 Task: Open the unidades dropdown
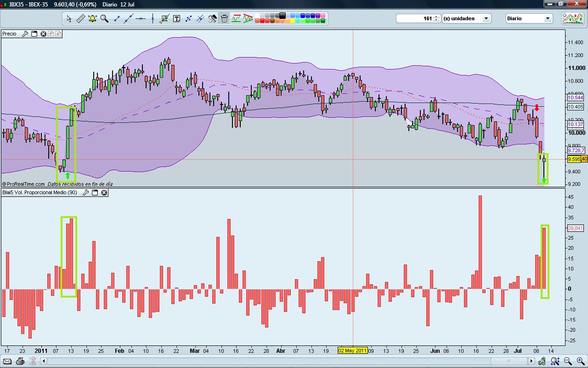click(467, 18)
